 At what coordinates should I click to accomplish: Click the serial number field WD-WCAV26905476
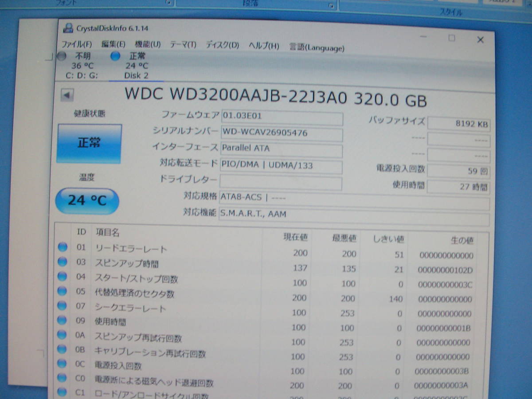282,133
